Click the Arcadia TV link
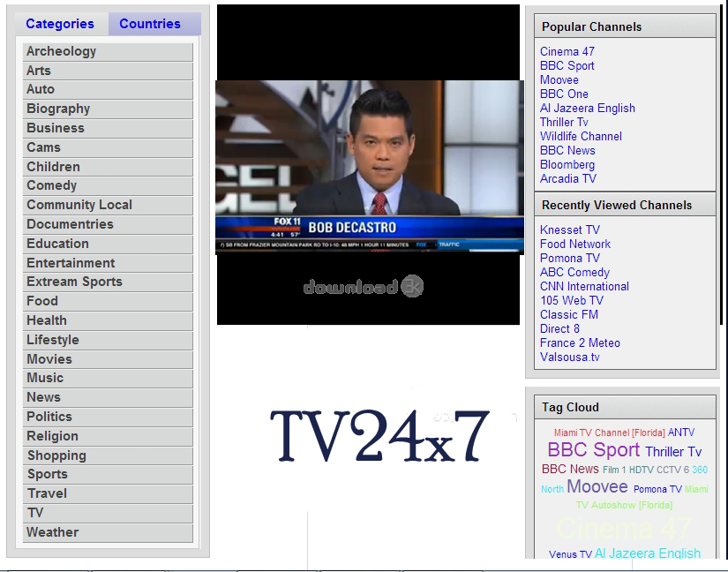728x572 pixels. point(567,179)
